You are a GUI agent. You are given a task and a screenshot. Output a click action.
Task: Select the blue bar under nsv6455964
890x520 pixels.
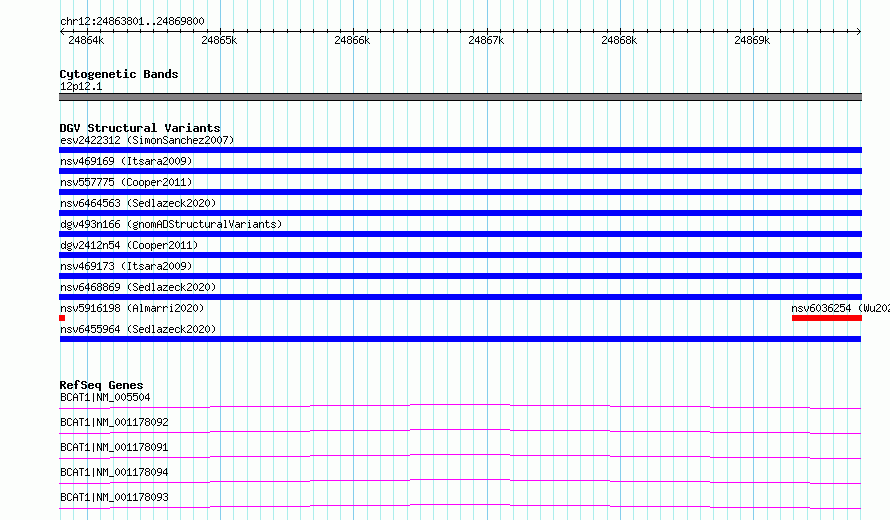[x=460, y=339]
